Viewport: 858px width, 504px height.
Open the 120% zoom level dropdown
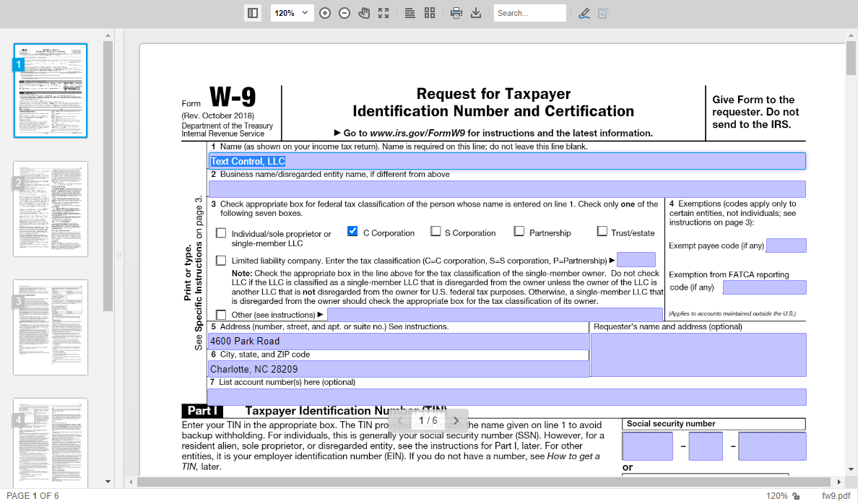pos(292,13)
